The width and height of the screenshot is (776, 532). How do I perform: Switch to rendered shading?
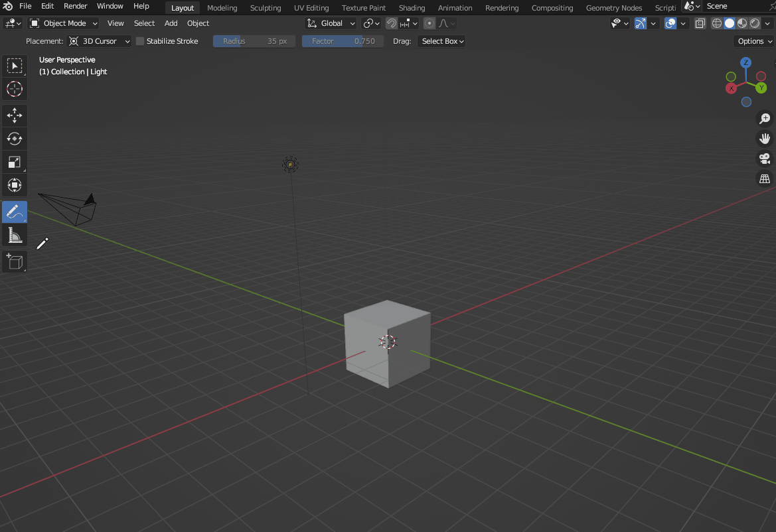pos(755,23)
